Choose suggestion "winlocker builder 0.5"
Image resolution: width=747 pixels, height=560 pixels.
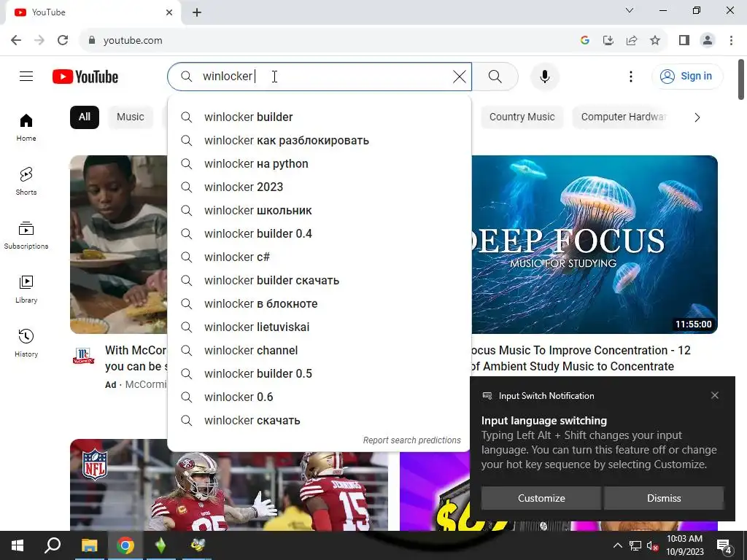click(320, 374)
